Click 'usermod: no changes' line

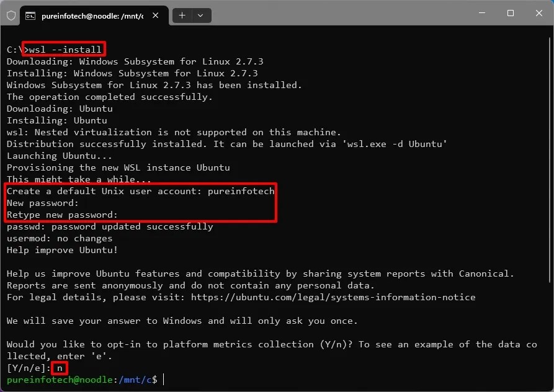pyautogui.click(x=60, y=238)
